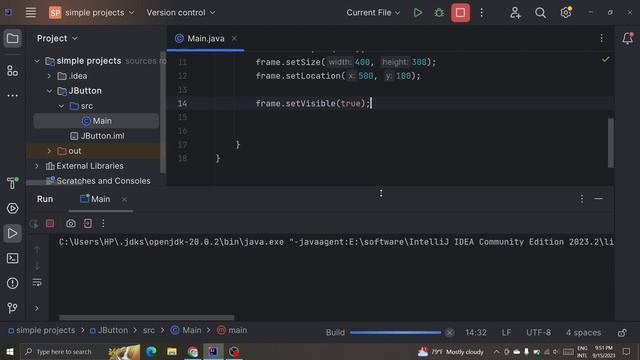Click the JButton breadcrumb
This screenshot has height=360, width=640.
[109, 330]
